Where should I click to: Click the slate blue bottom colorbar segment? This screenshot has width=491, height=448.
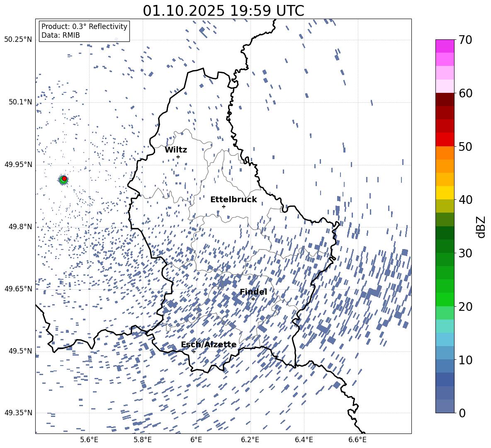(445, 406)
